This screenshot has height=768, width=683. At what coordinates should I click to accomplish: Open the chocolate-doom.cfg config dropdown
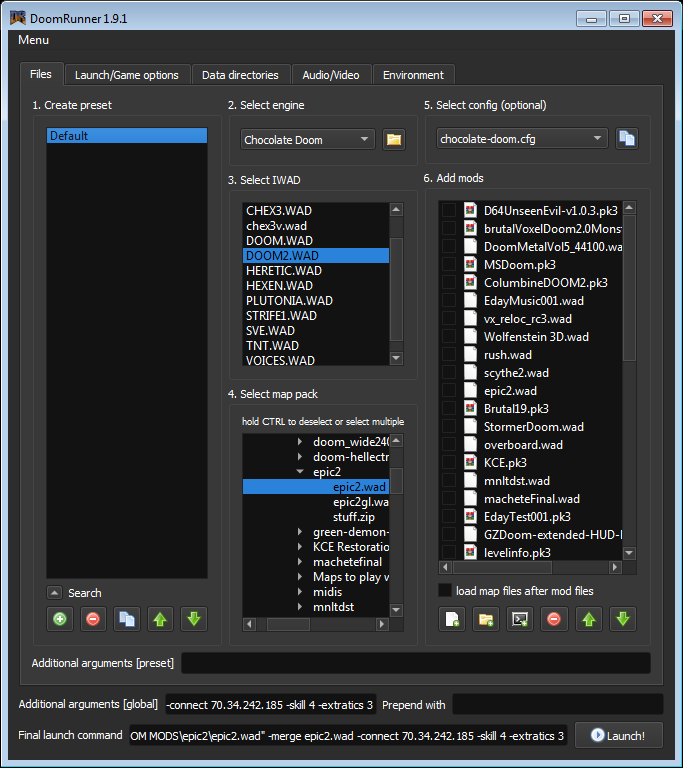coord(522,139)
